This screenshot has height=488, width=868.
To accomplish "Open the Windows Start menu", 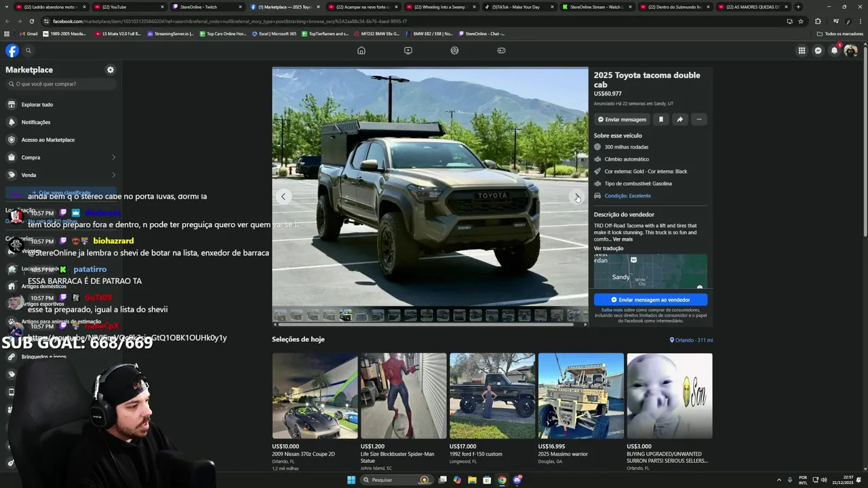I will point(351,480).
